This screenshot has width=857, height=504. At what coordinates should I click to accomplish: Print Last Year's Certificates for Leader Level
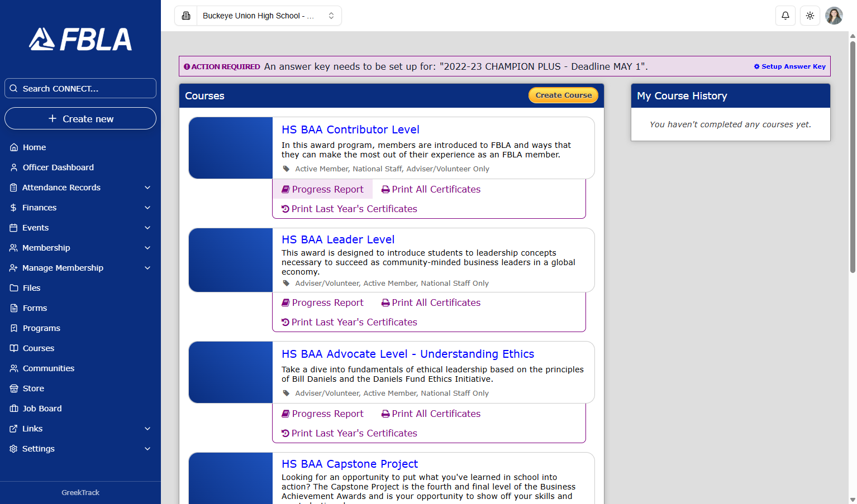click(349, 322)
